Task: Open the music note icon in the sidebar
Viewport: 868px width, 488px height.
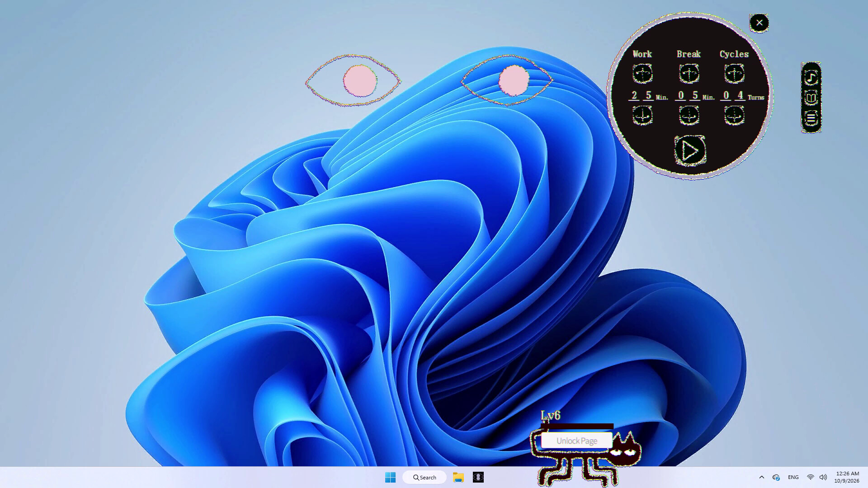Action: click(x=811, y=77)
